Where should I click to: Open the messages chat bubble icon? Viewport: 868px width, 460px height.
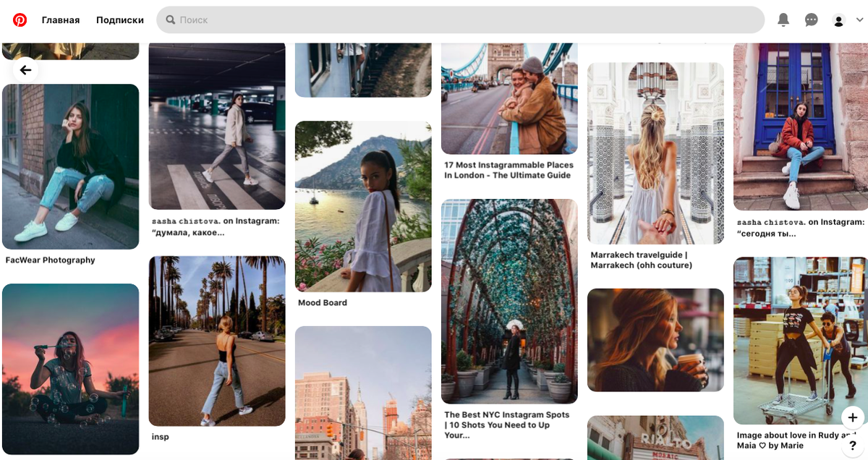[x=812, y=20]
